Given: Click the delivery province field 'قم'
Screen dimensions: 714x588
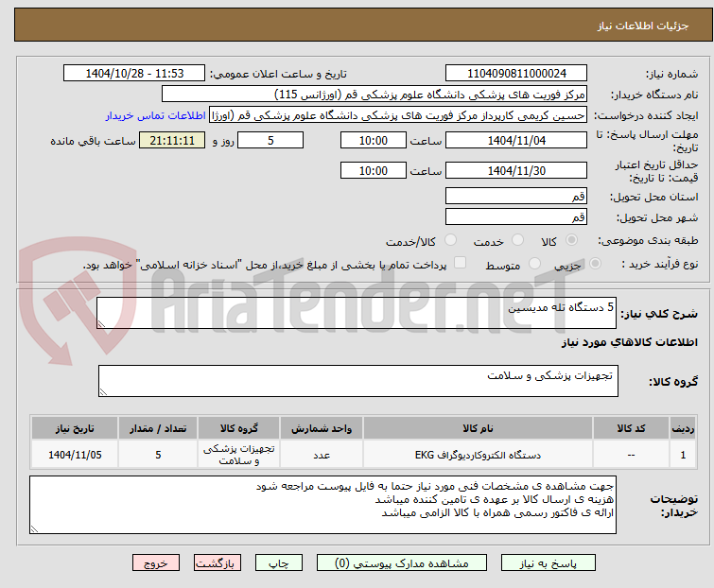Looking at the screenshot, I should point(516,196).
